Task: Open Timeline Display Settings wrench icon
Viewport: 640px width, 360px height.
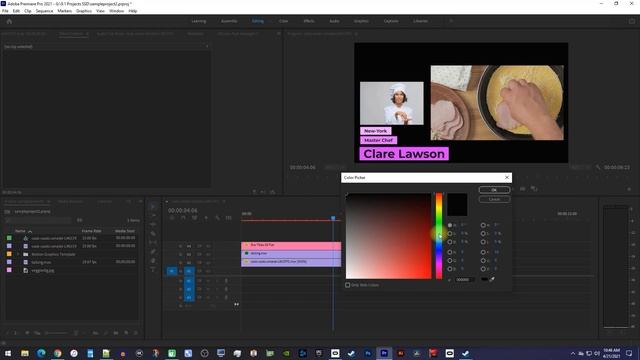Action: click(x=217, y=218)
